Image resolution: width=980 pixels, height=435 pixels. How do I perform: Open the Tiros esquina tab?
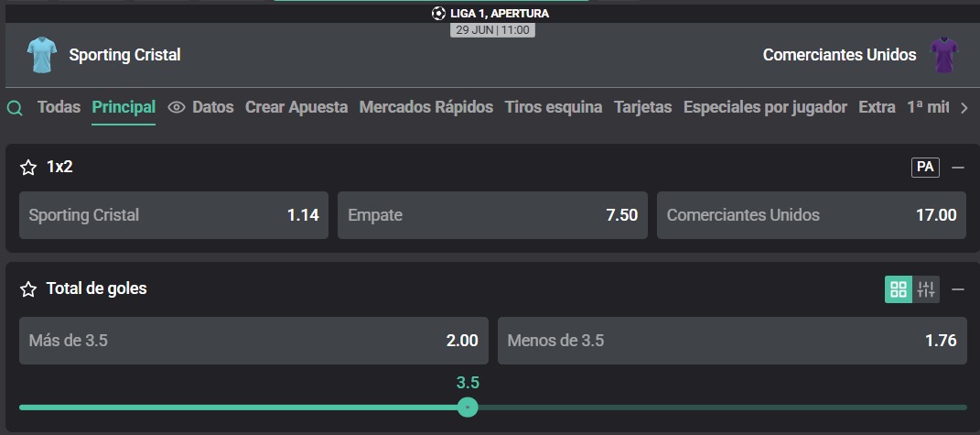click(554, 107)
